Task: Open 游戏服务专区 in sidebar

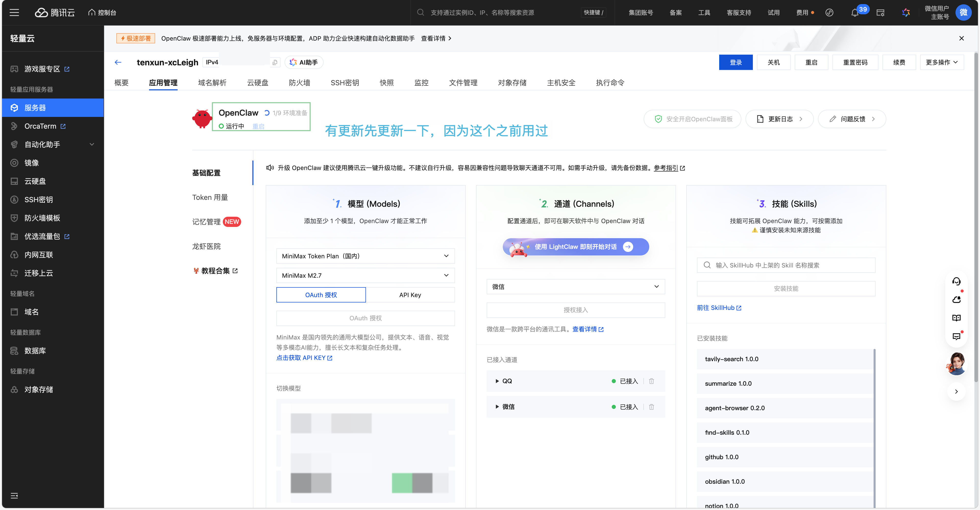Action: (x=42, y=69)
